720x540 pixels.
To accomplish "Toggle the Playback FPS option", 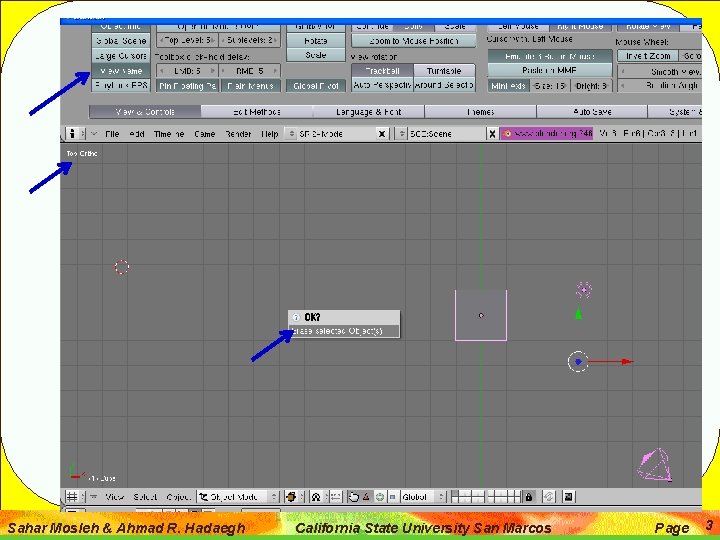I will coord(121,85).
